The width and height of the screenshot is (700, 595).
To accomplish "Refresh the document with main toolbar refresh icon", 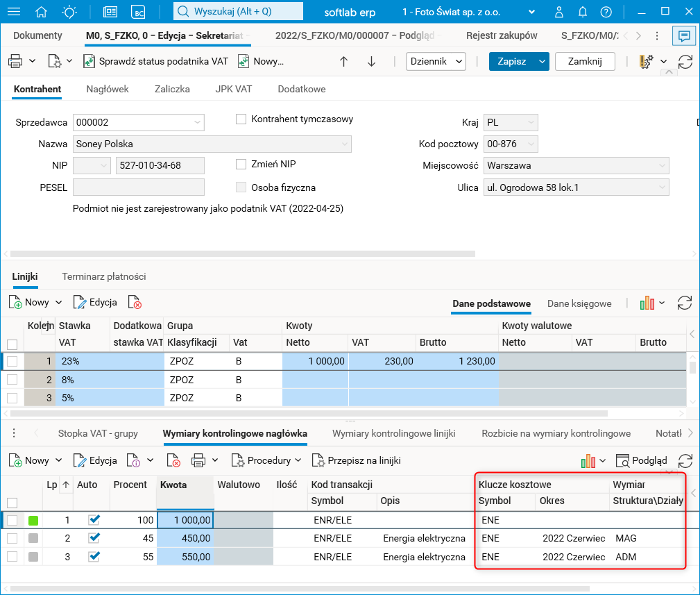I will pos(685,61).
